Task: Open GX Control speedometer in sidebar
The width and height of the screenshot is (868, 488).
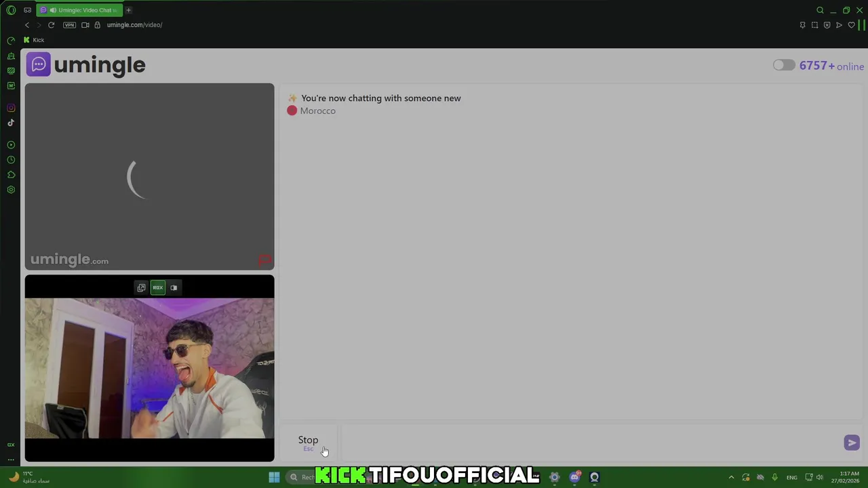Action: [x=11, y=41]
